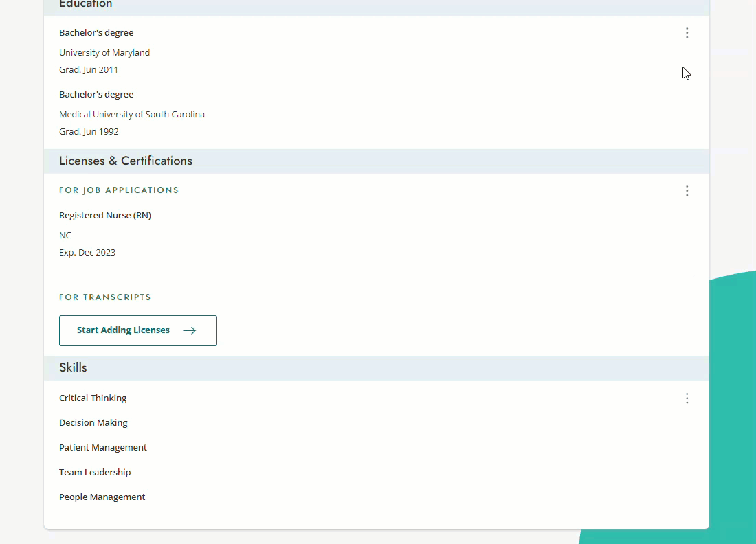Click the Patient Management skill
The height and width of the screenshot is (544, 756).
click(x=102, y=447)
